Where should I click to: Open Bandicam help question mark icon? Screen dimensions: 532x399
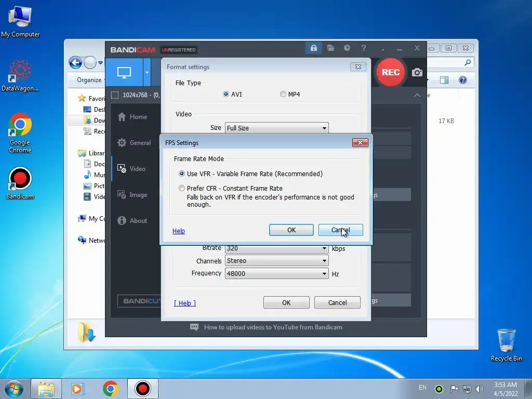[364, 48]
